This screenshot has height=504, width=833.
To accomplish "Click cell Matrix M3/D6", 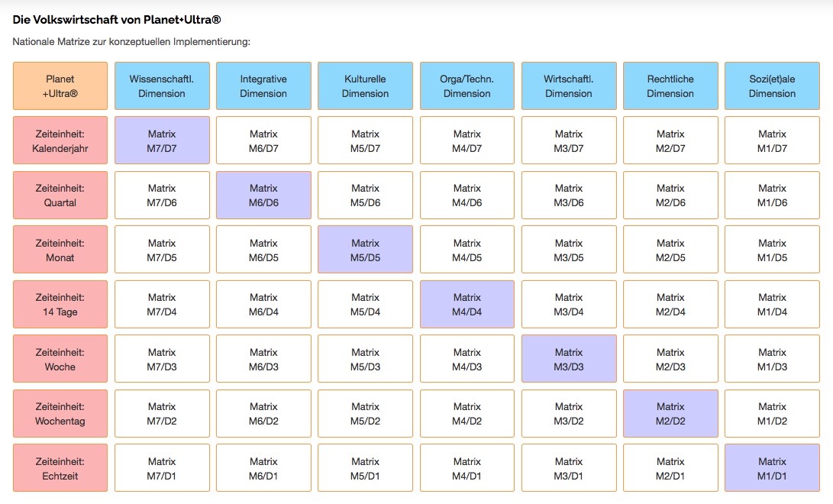I will tap(569, 195).
